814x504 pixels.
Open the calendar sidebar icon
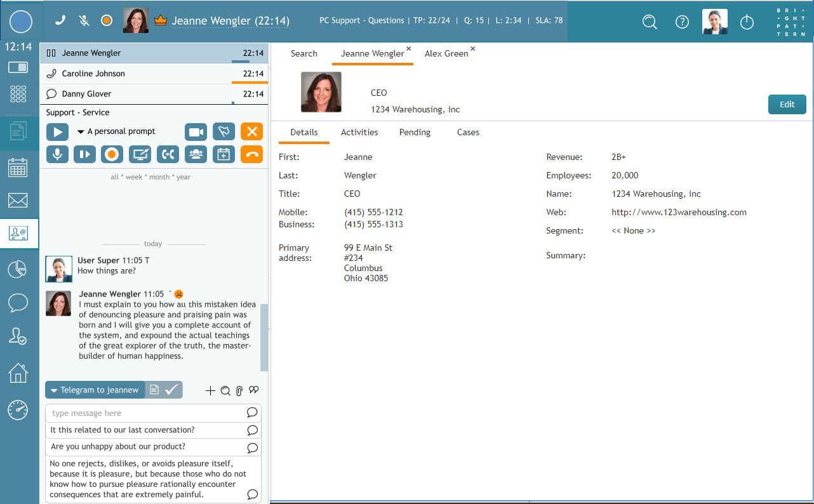[x=18, y=168]
